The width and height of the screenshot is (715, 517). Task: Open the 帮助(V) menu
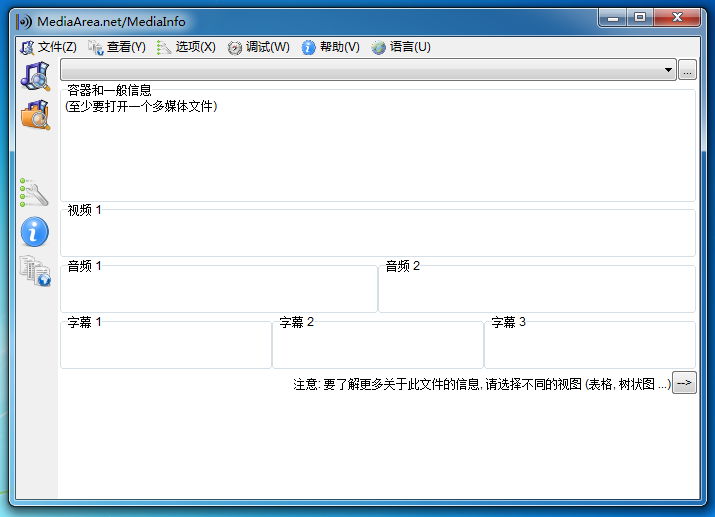pos(331,47)
